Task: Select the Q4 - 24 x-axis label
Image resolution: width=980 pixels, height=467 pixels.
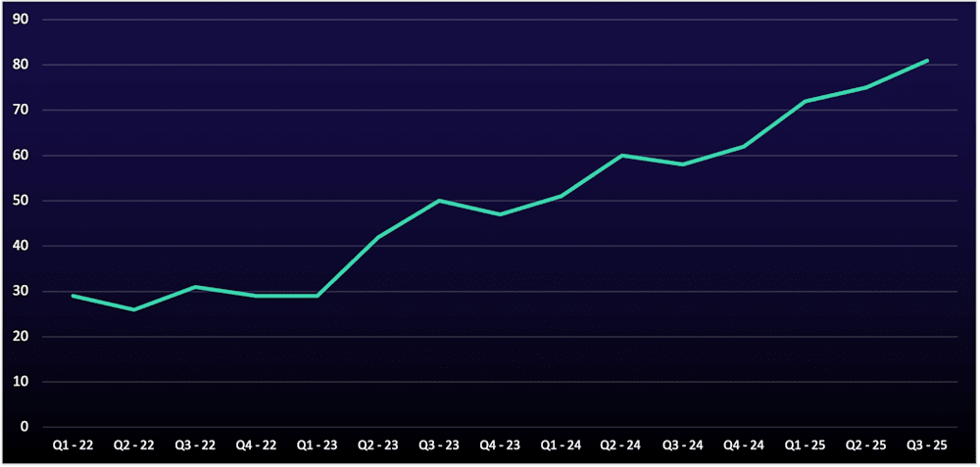Action: point(744,445)
